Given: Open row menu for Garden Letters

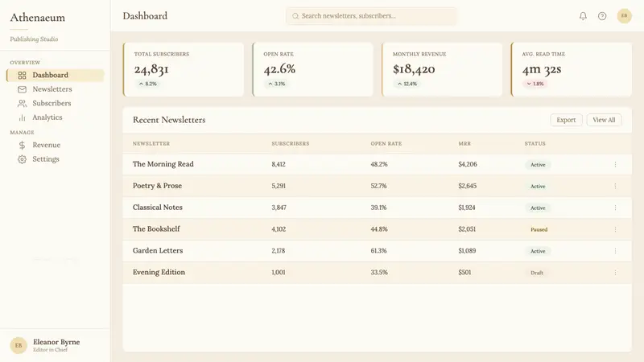Looking at the screenshot, I should (x=615, y=251).
